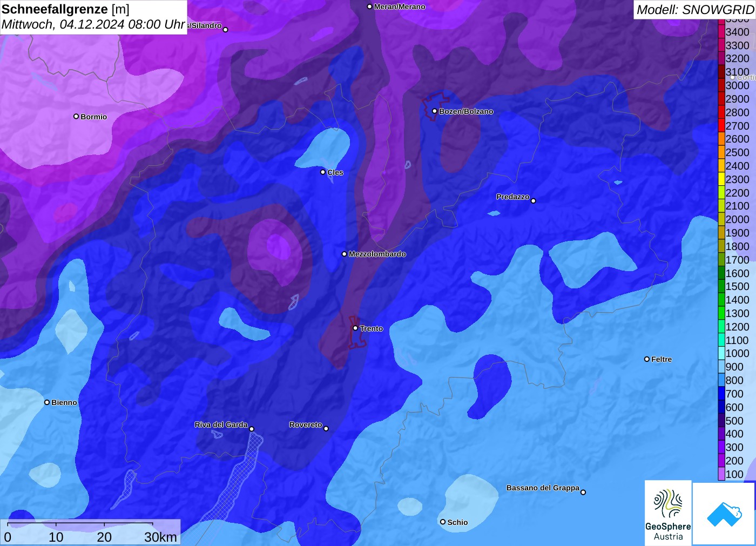Click the 1000 cyan legend swatch
The height and width of the screenshot is (546, 756).
tap(721, 353)
